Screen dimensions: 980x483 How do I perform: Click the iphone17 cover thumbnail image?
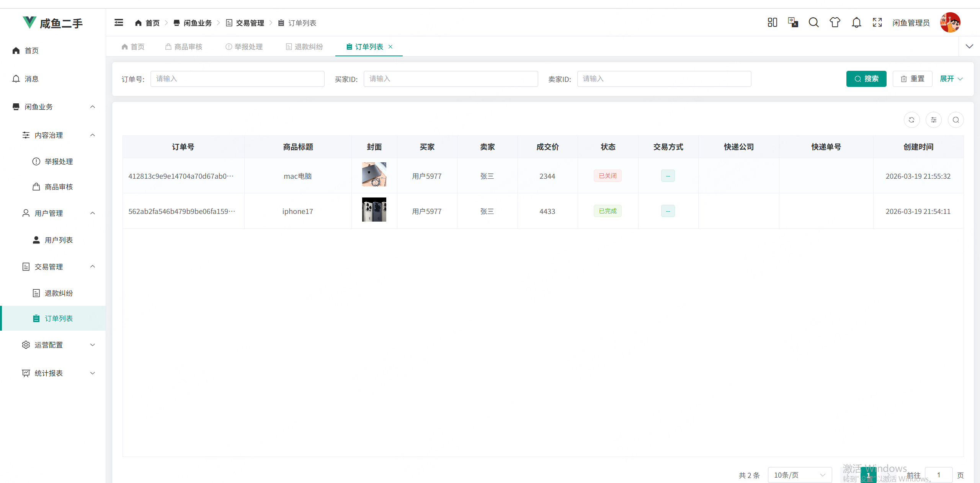click(x=374, y=210)
